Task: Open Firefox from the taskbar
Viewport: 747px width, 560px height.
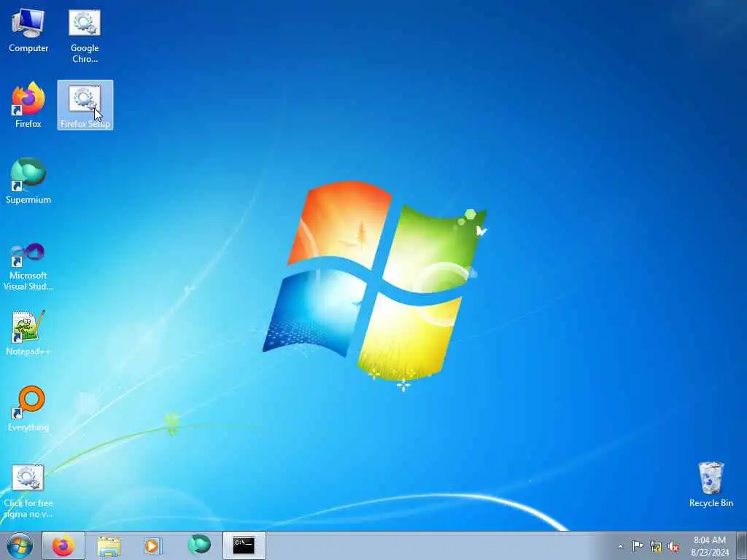Action: [63, 545]
